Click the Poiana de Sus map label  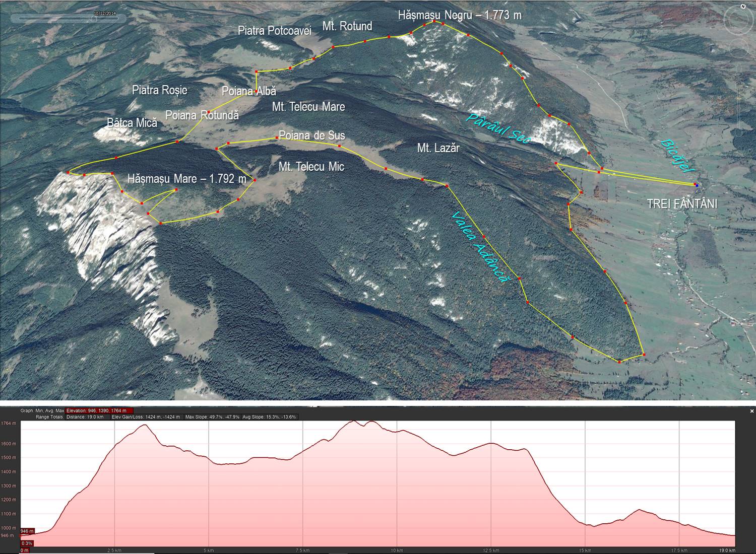(312, 135)
